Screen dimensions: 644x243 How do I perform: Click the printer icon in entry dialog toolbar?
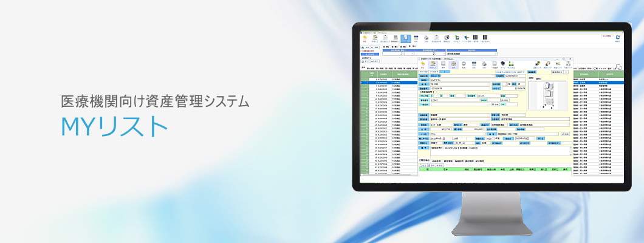[x=484, y=64]
